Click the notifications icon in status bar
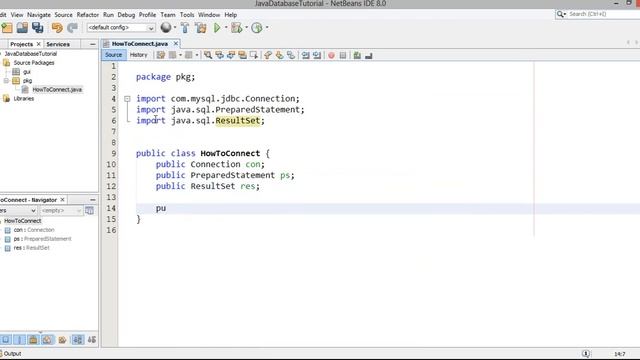640x360 pixels. click(586, 353)
